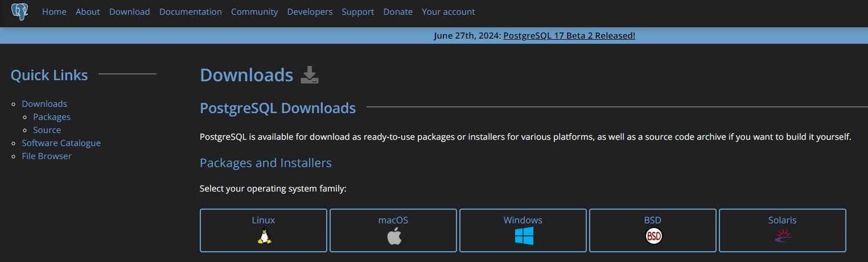This screenshot has width=868, height=262.
Task: Select Community in the navigation bar
Action: pyautogui.click(x=254, y=11)
